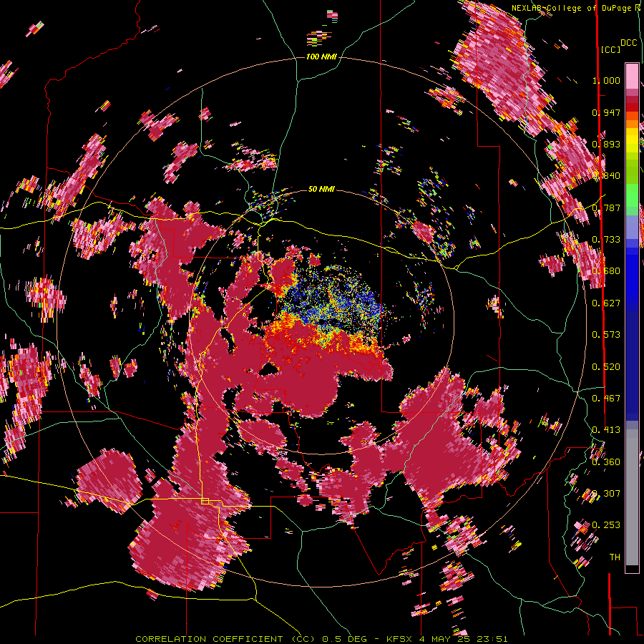Viewport: 644px width, 644px height.
Task: Click the 0.680 scale value
Action: [x=606, y=270]
